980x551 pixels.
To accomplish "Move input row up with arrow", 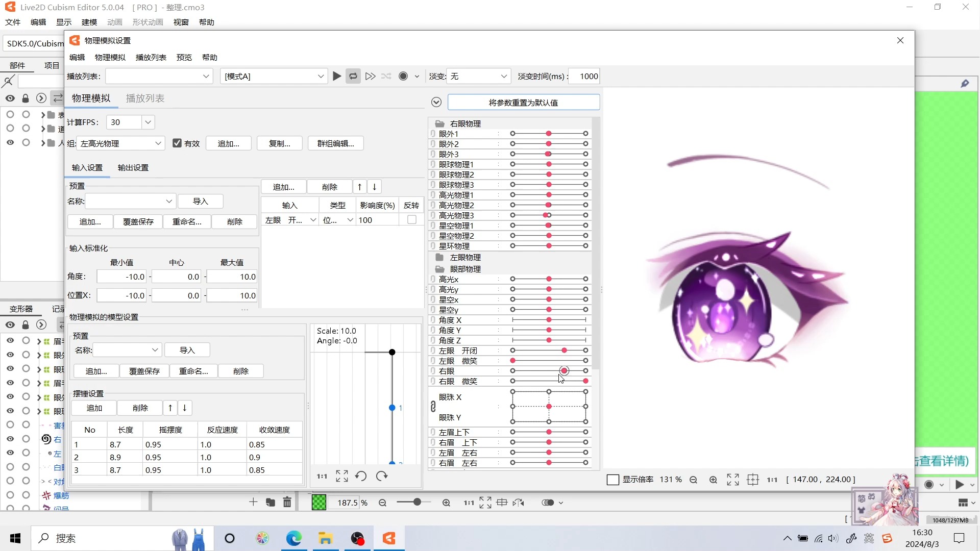I will tap(360, 187).
